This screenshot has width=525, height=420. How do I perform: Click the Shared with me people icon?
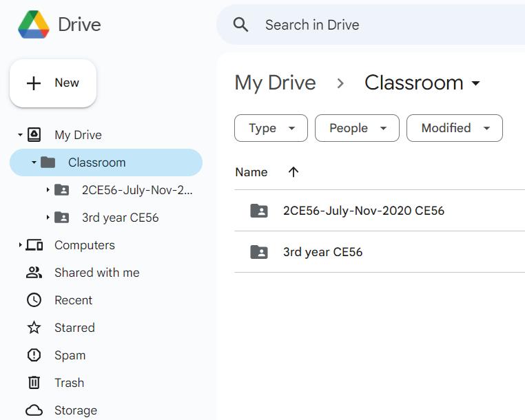34,273
